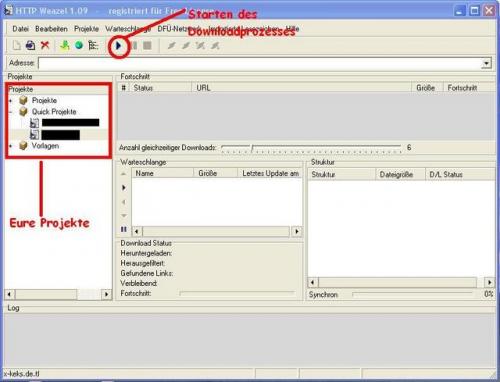
Task: Click the simultaneous downloads slider
Action: point(312,148)
